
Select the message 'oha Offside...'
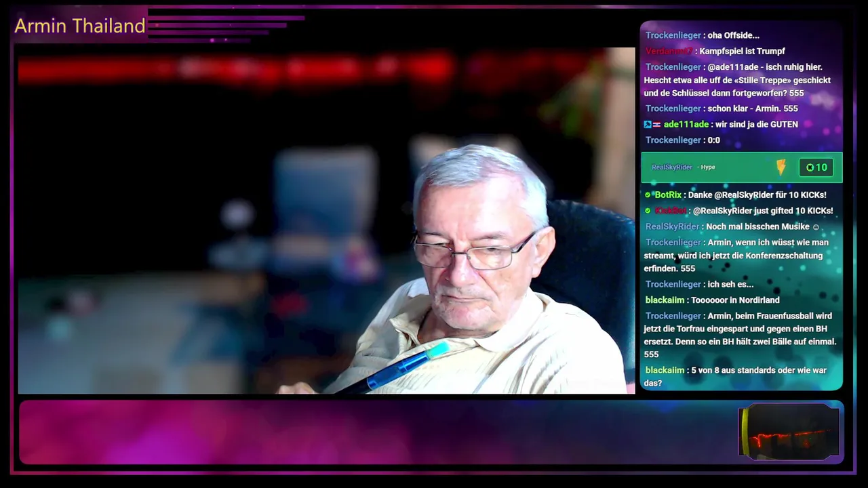[x=733, y=35]
